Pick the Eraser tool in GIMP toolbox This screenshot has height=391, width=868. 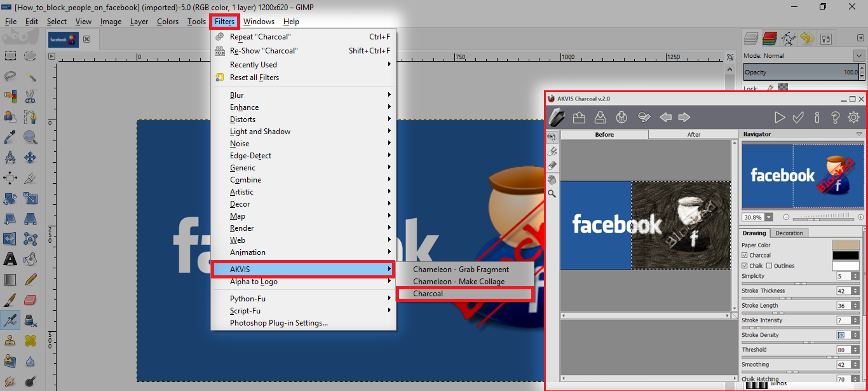(30, 300)
